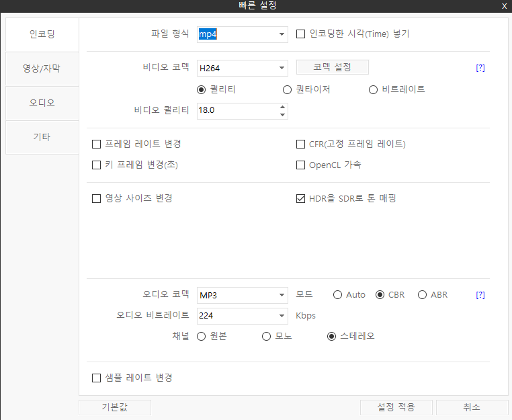Screen dimensions: 512x420
Task: Increase 비디오 퀄리티 with up arrow
Action: pos(282,107)
